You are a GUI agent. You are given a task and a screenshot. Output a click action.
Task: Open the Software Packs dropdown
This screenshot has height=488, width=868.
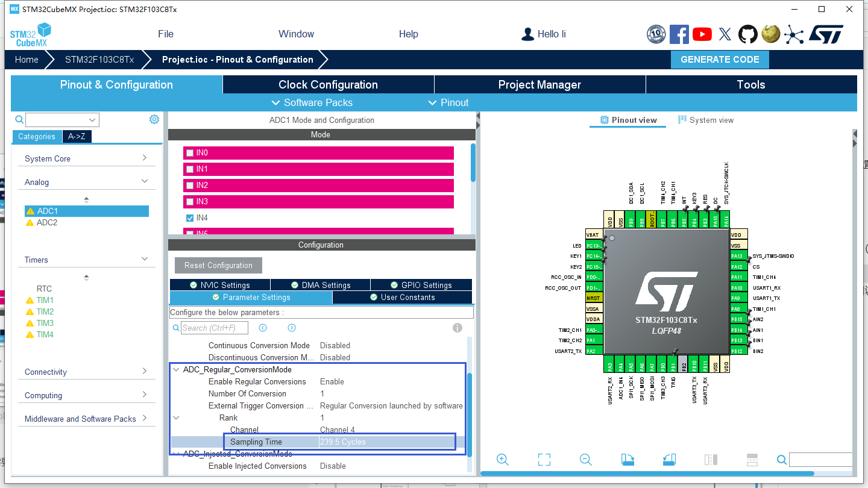(312, 102)
